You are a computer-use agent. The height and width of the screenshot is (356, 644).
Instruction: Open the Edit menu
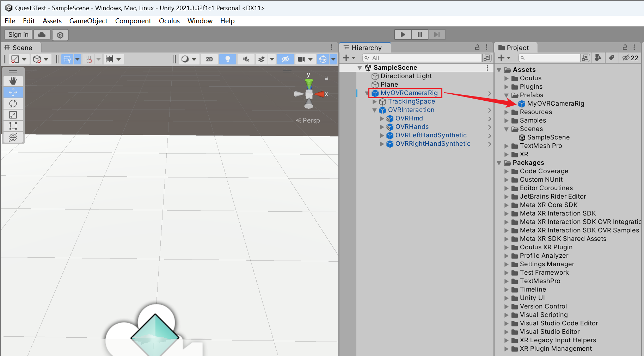(29, 21)
